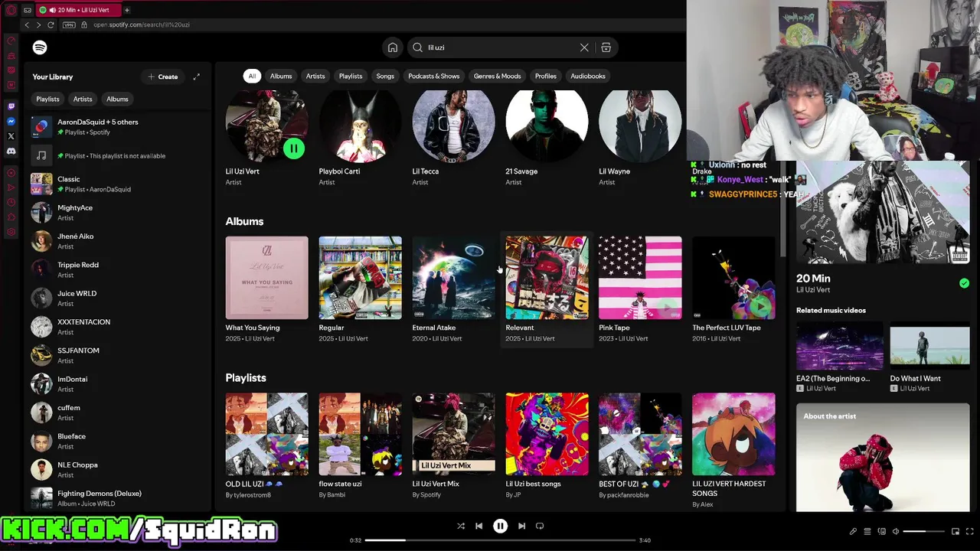Open Twitch in the Opera sidebar

pyautogui.click(x=11, y=106)
